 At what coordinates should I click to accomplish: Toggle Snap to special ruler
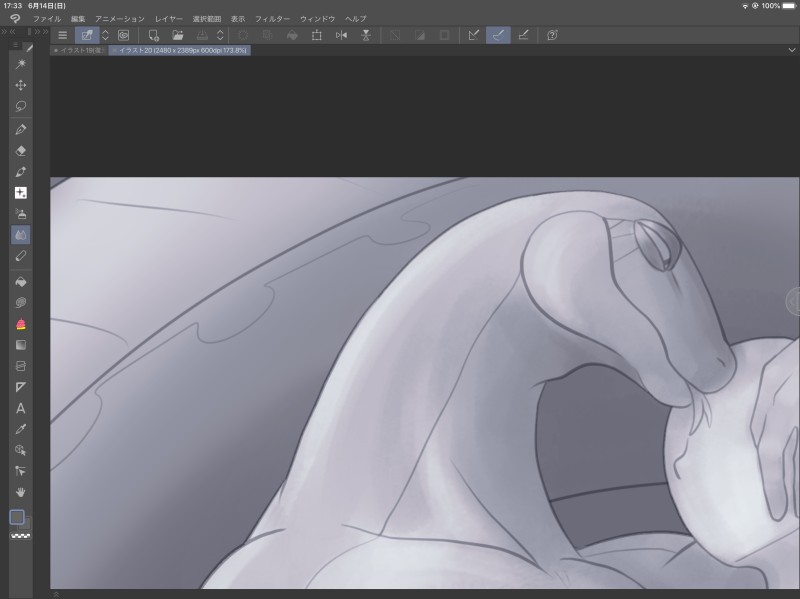point(498,35)
